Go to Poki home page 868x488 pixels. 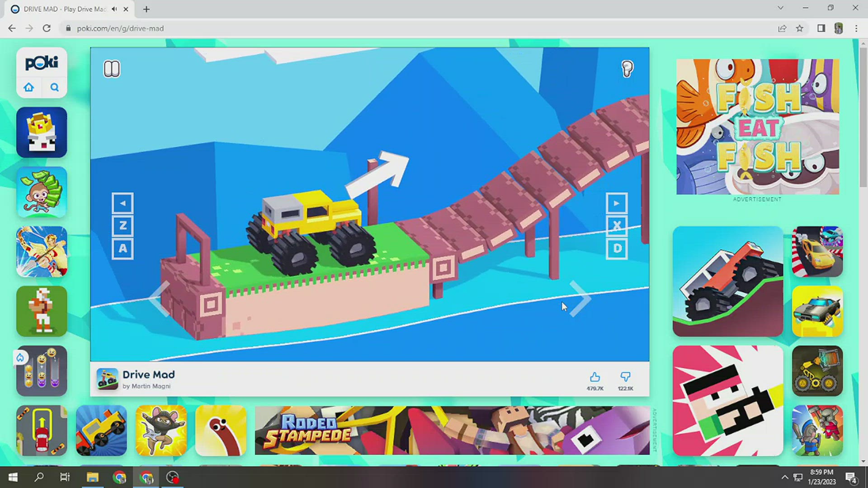29,87
